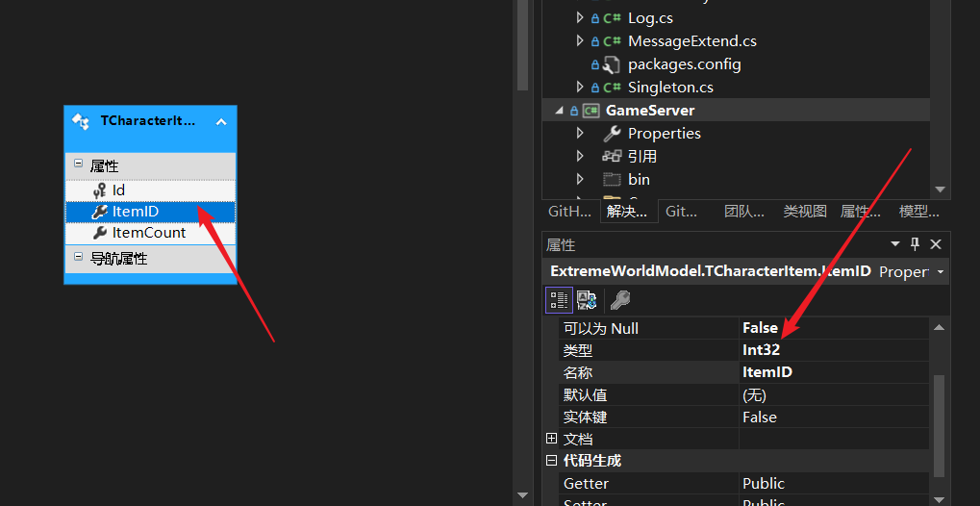Viewport: 980px width, 506px height.
Task: Click the TCharacterItem entity icon in header
Action: pos(81,121)
